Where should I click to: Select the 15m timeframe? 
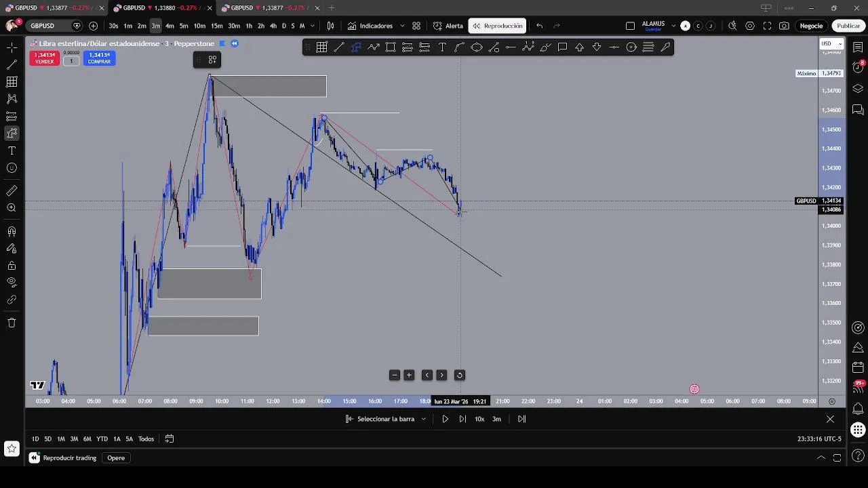[x=217, y=26]
